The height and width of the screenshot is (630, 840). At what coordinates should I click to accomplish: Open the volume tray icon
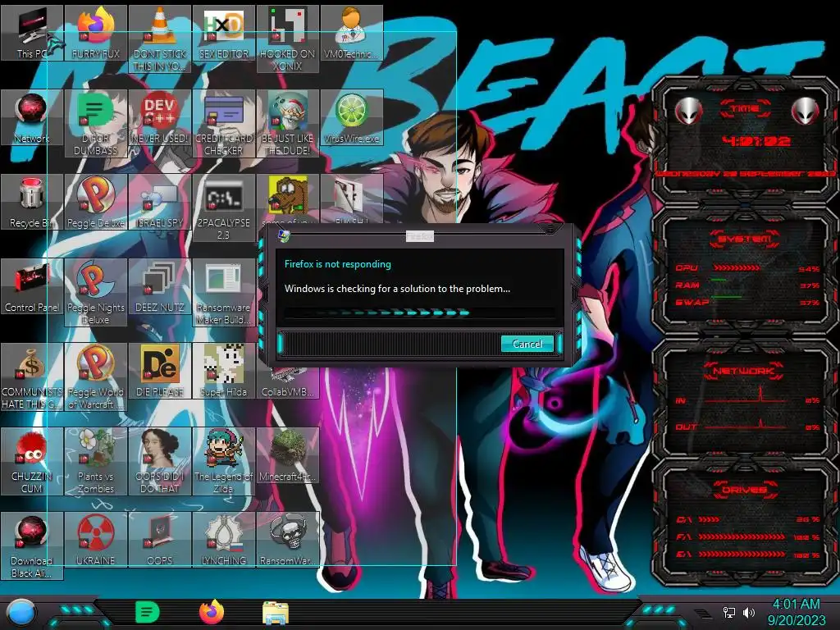coord(749,612)
